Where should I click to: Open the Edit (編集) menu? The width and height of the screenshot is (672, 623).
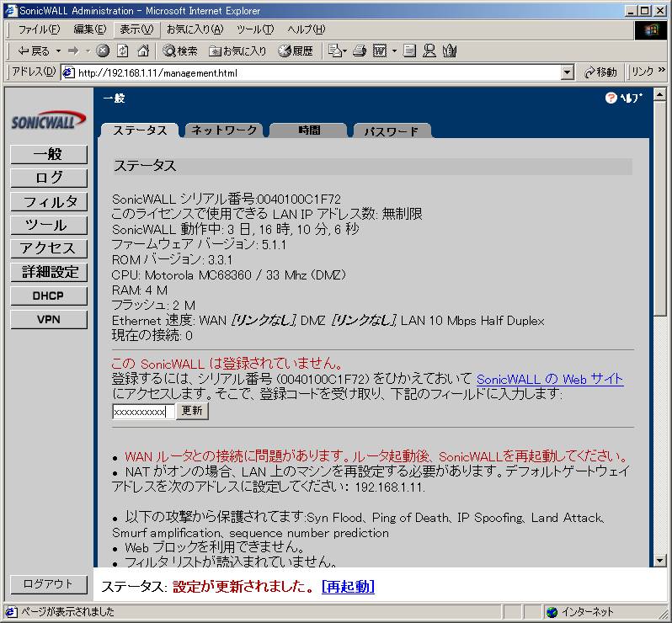(x=89, y=29)
